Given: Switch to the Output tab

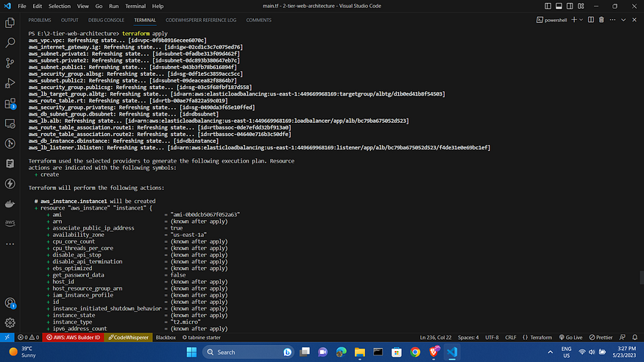Looking at the screenshot, I should coord(69,20).
